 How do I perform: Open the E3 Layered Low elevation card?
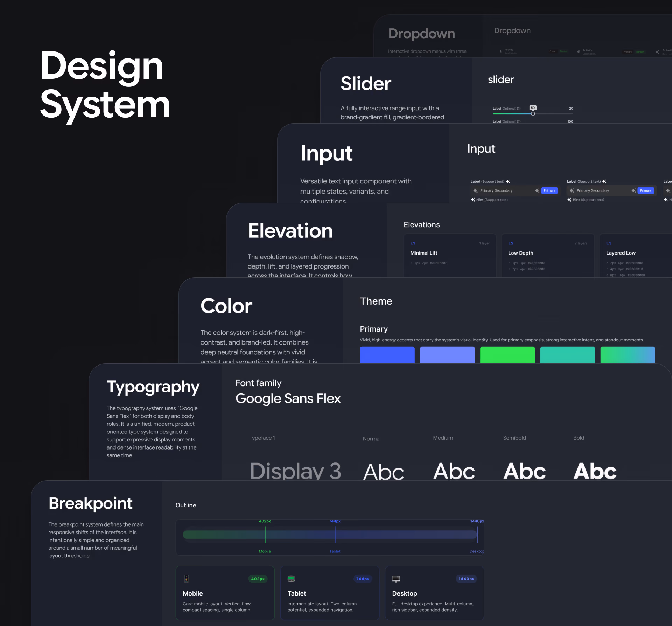(636, 256)
